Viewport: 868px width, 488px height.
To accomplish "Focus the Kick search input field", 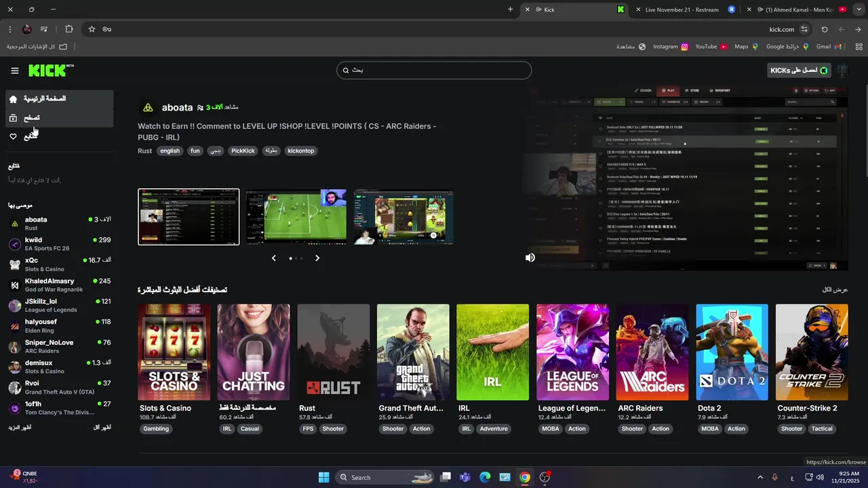I will pos(434,70).
